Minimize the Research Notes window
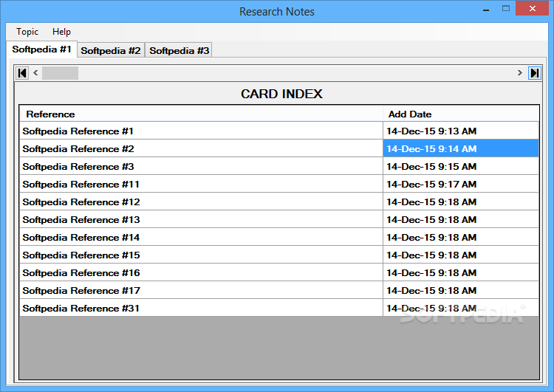Image resolution: width=554 pixels, height=392 pixels. point(486,9)
